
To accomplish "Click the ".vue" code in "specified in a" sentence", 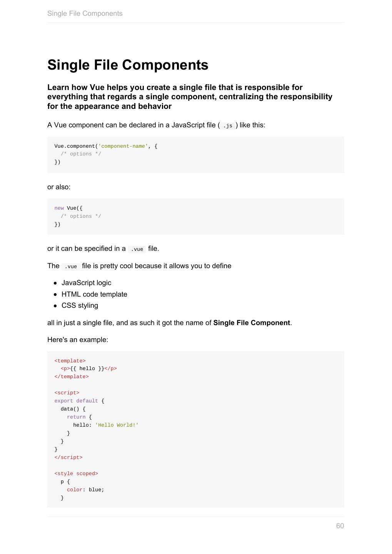I will [x=137, y=249].
